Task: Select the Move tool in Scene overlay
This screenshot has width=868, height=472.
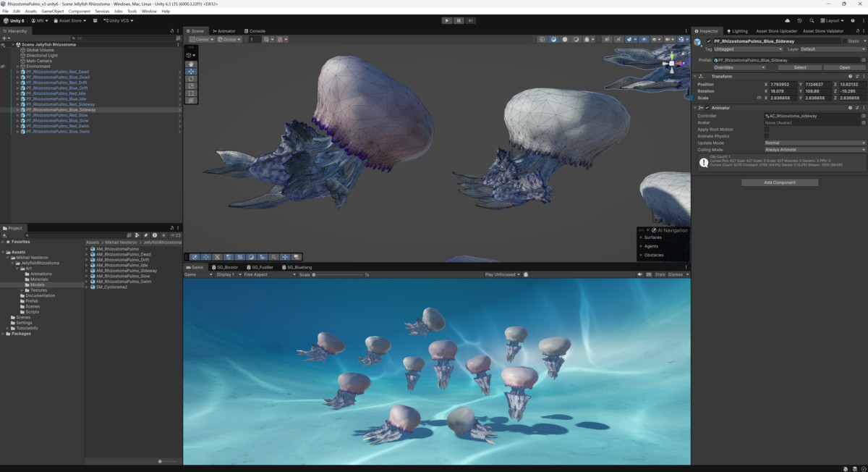Action: point(191,71)
